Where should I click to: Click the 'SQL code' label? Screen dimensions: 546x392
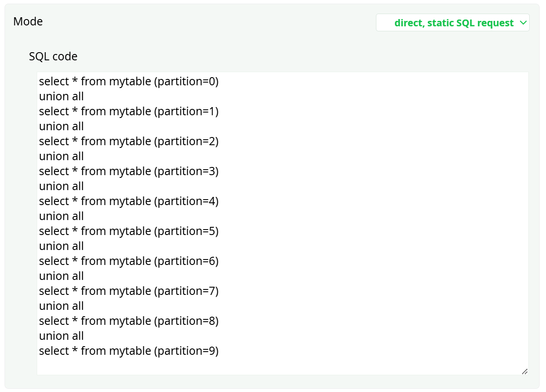(53, 57)
